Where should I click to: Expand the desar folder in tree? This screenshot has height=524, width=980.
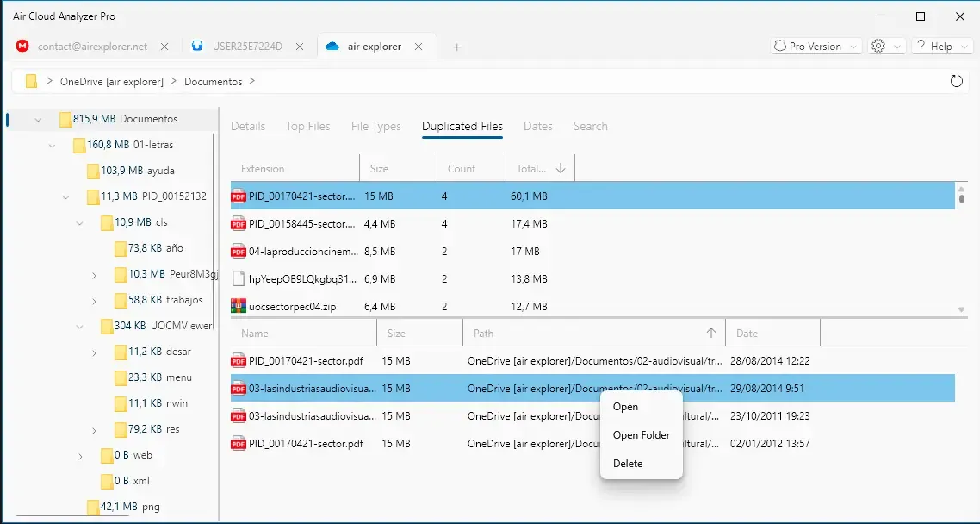94,353
